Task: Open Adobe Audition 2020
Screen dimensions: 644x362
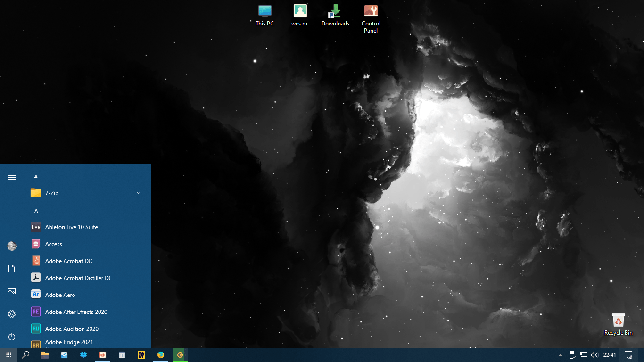Action: point(71,329)
